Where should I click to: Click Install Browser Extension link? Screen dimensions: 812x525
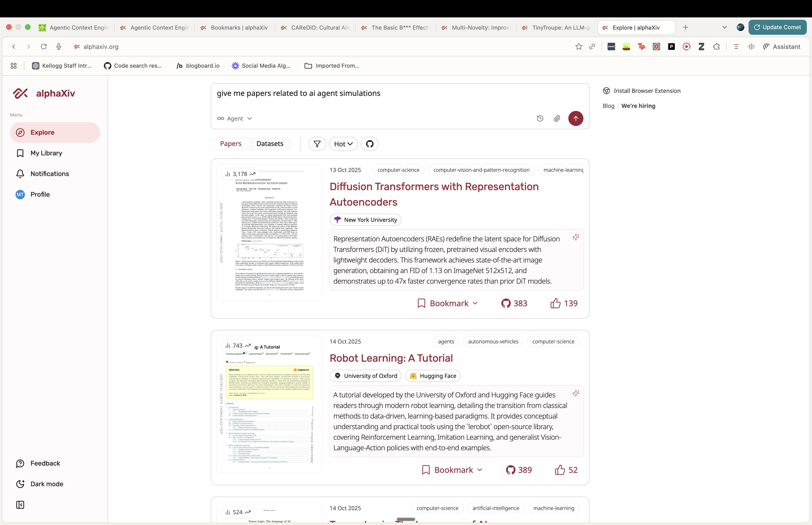point(646,91)
